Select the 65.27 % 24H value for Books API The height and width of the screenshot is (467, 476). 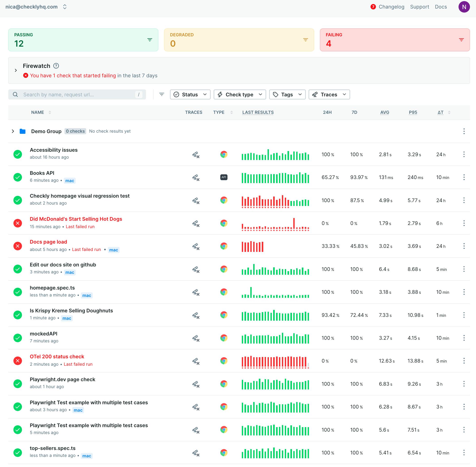pyautogui.click(x=330, y=177)
